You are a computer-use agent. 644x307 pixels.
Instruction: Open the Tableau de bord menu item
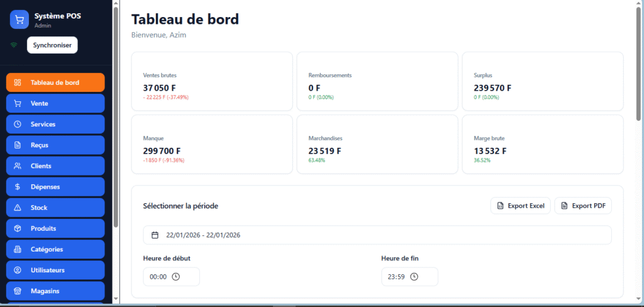[x=55, y=82]
